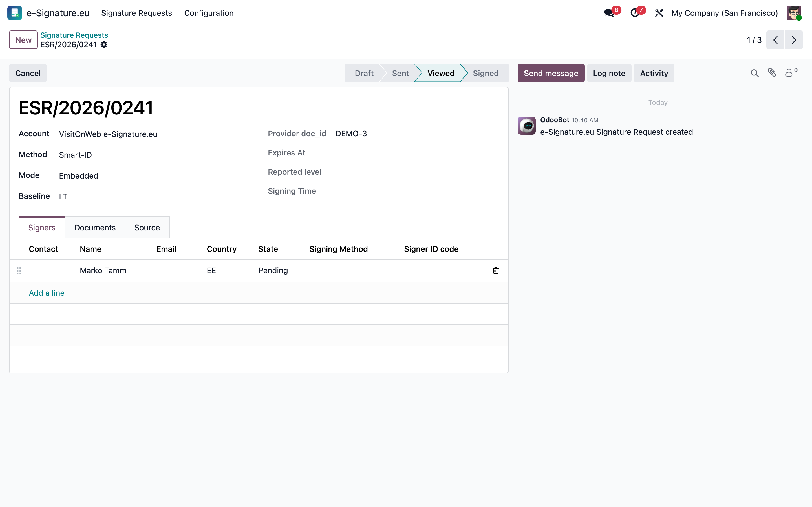
Task: Switch to the Documents tab
Action: [95, 228]
